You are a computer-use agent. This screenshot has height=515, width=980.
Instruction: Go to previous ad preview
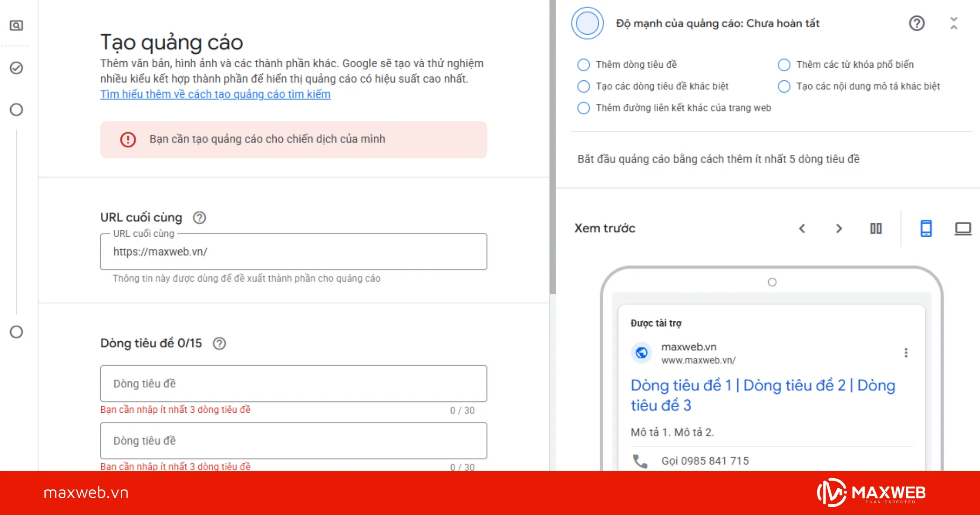pos(802,228)
